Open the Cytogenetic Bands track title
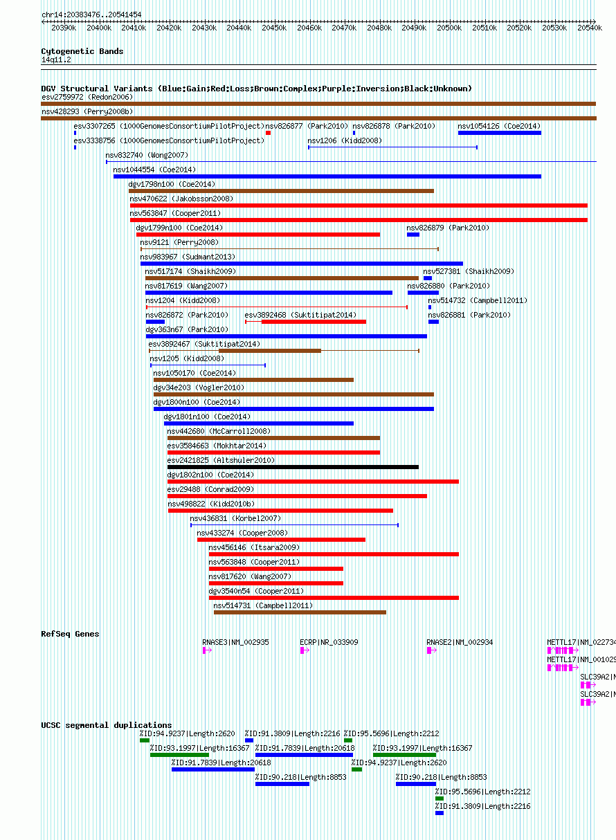The width and height of the screenshot is (616, 840). click(x=82, y=51)
